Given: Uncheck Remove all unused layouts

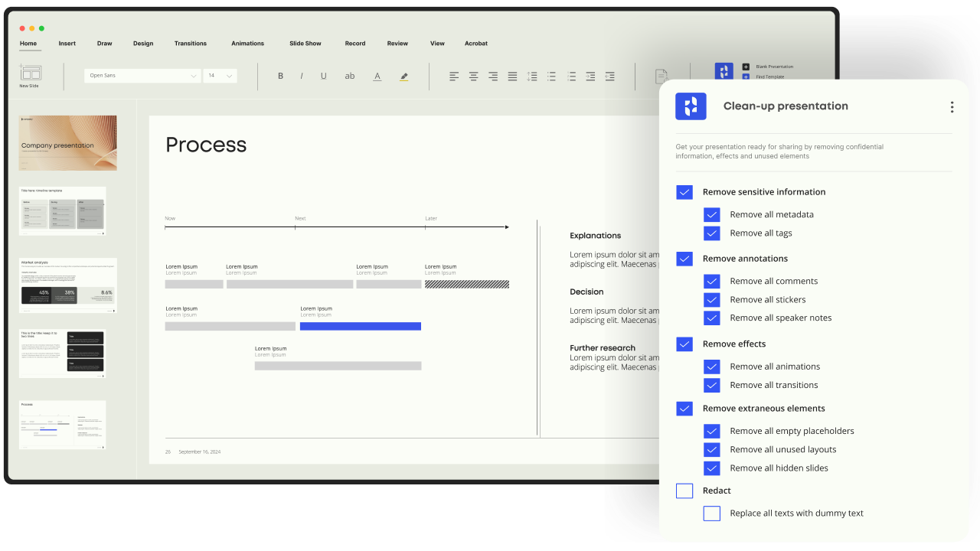Looking at the screenshot, I should point(712,450).
